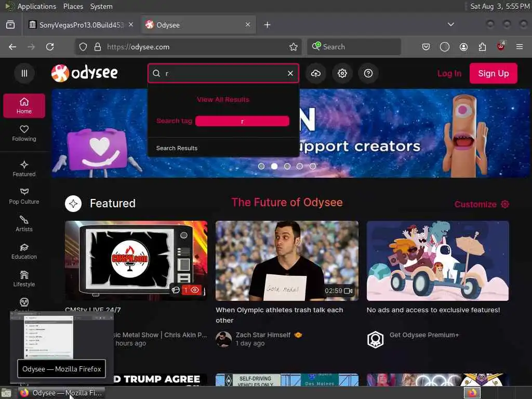Focus the Odysee search input field
This screenshot has width=532, height=399.
pos(224,73)
